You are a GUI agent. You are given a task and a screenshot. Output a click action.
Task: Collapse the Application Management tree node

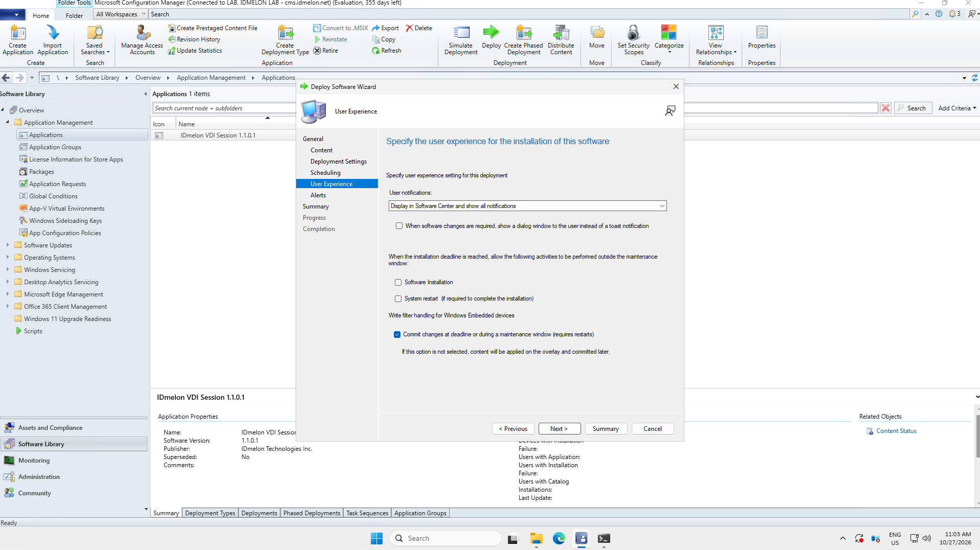point(8,123)
